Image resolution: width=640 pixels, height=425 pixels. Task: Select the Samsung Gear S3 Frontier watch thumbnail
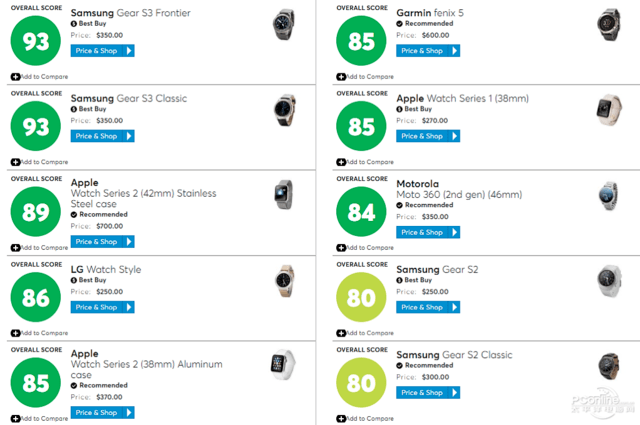pos(283,23)
